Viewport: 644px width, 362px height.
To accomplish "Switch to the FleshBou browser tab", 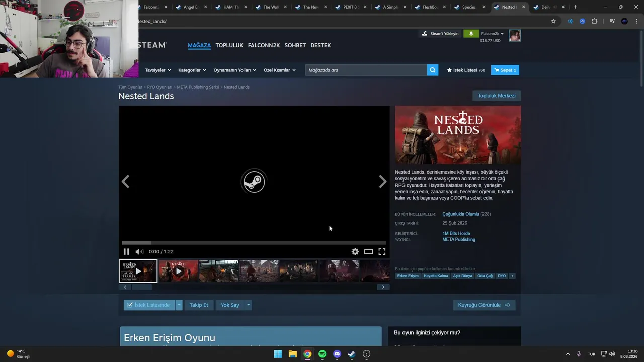I will tap(429, 7).
